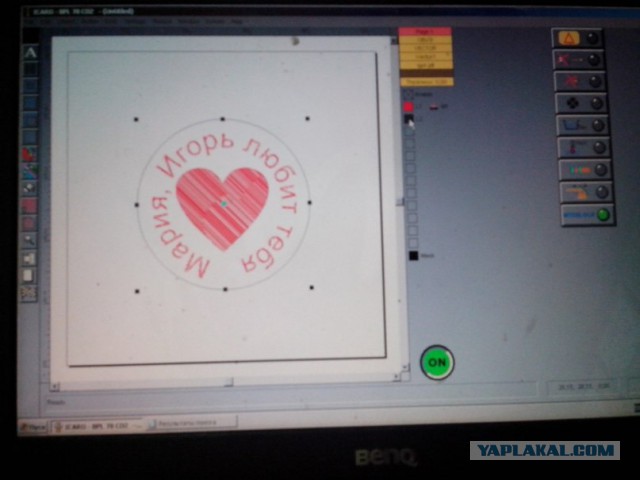
Task: Pick the red clipart icon in left toolbar
Action: click(x=29, y=154)
